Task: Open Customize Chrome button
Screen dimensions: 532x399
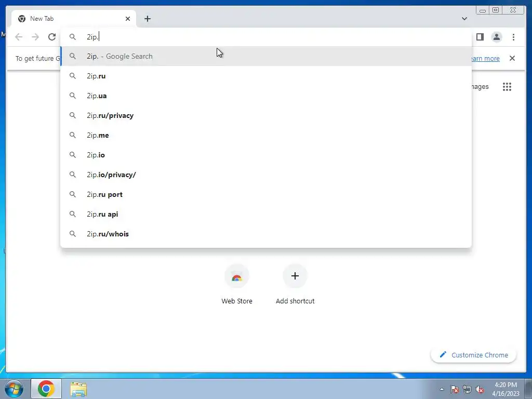Action: [x=474, y=355]
